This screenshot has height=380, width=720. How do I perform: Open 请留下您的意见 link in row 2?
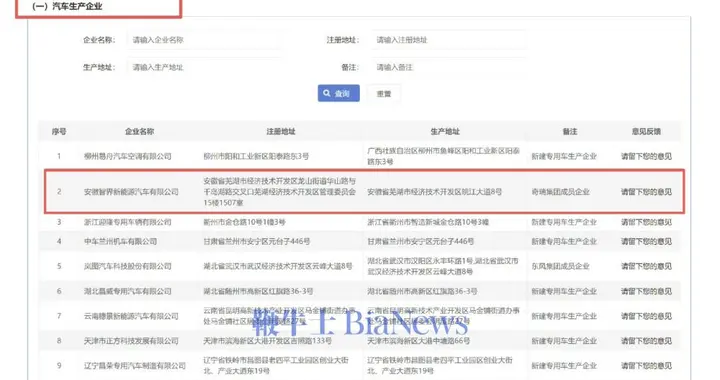tap(646, 192)
